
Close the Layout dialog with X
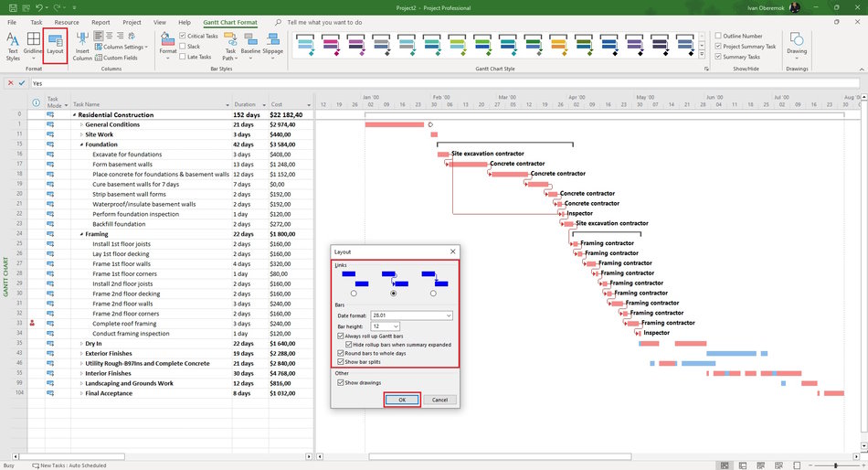coord(453,251)
